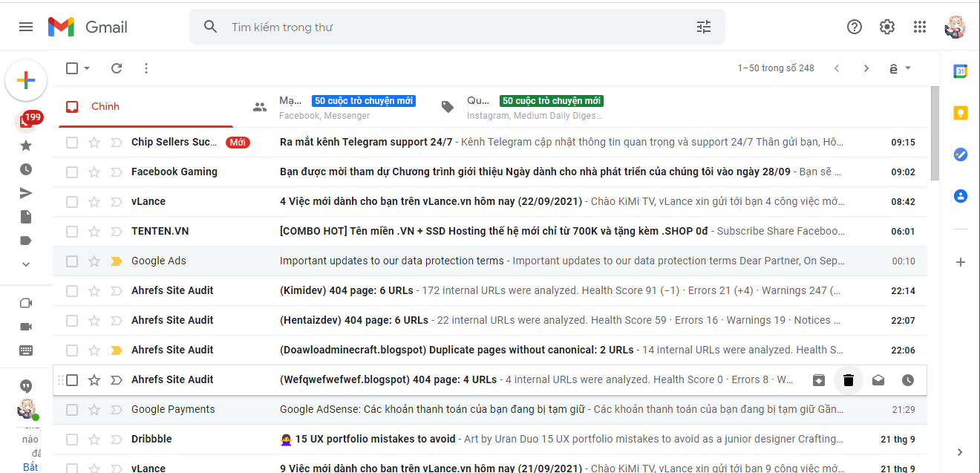The width and height of the screenshot is (980, 473).
Task: Open select-all dropdown arrow
Action: coord(87,68)
